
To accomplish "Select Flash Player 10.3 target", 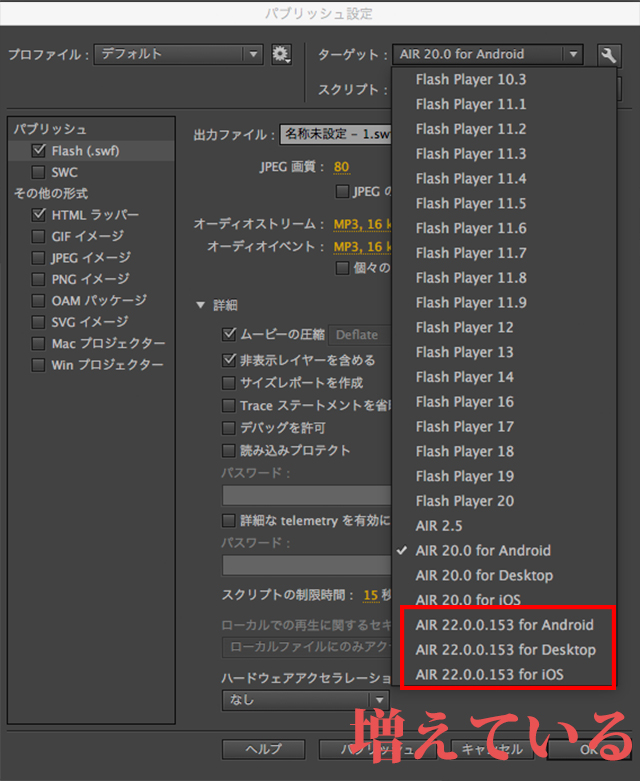I will click(504, 80).
